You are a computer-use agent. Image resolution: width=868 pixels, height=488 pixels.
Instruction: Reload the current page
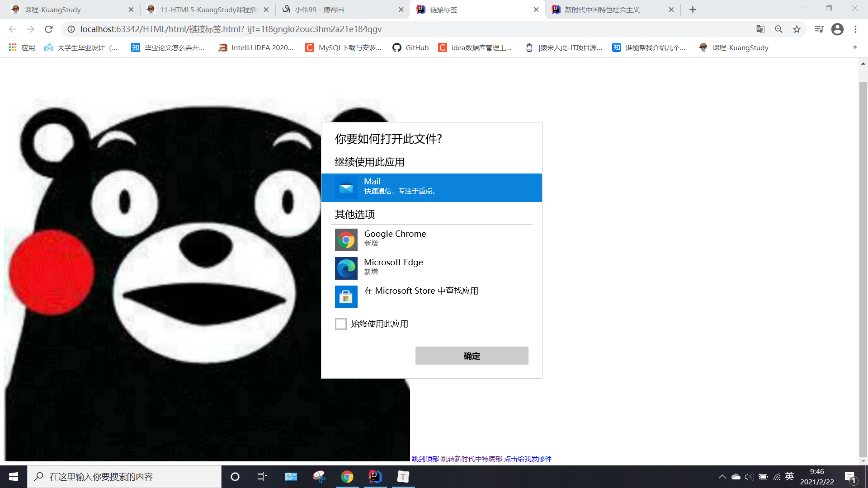(x=49, y=29)
